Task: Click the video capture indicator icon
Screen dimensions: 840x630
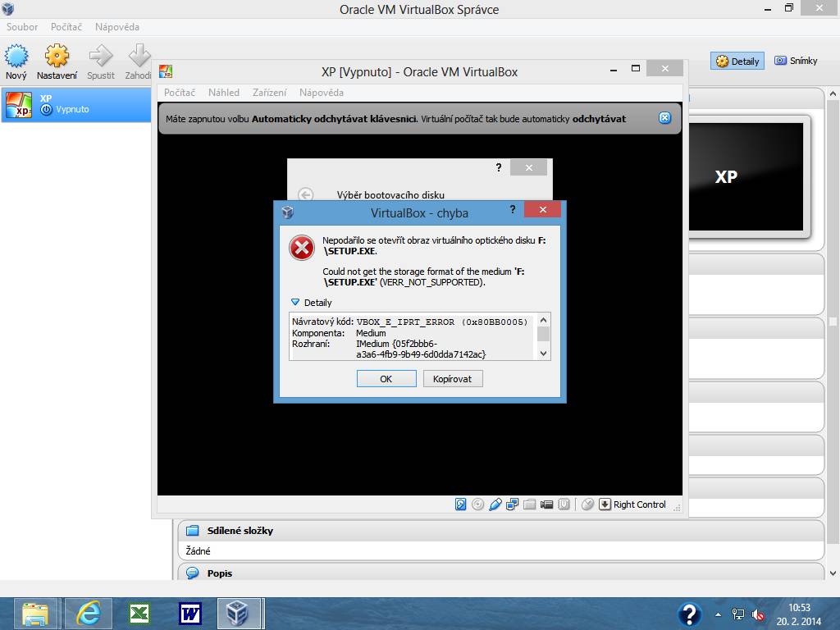Action: coord(546,504)
